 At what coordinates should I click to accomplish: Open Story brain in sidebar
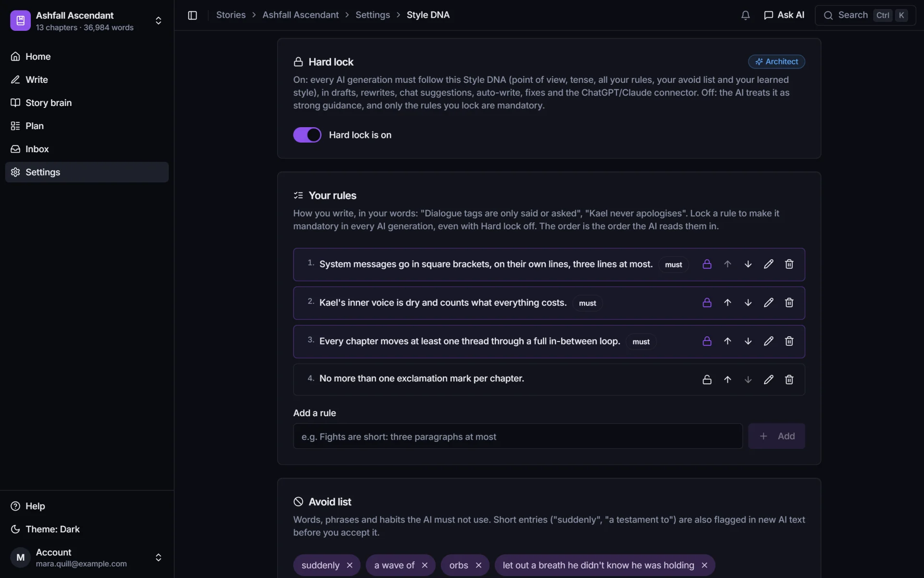pyautogui.click(x=87, y=103)
